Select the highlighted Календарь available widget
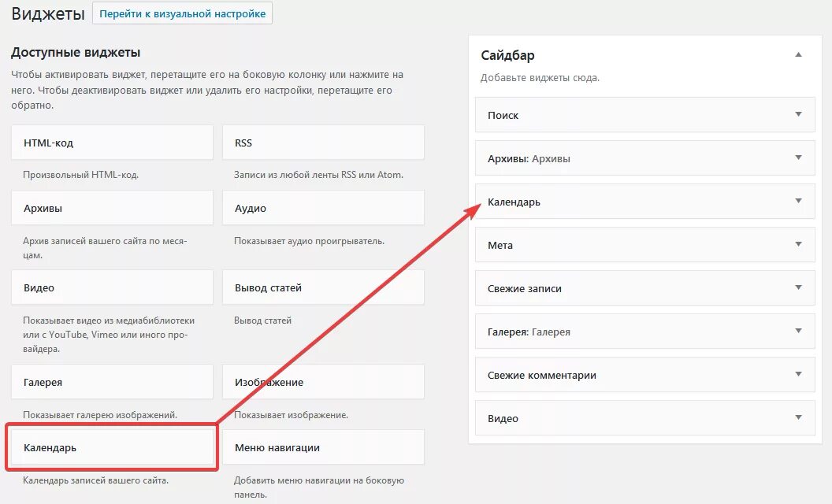 point(112,447)
